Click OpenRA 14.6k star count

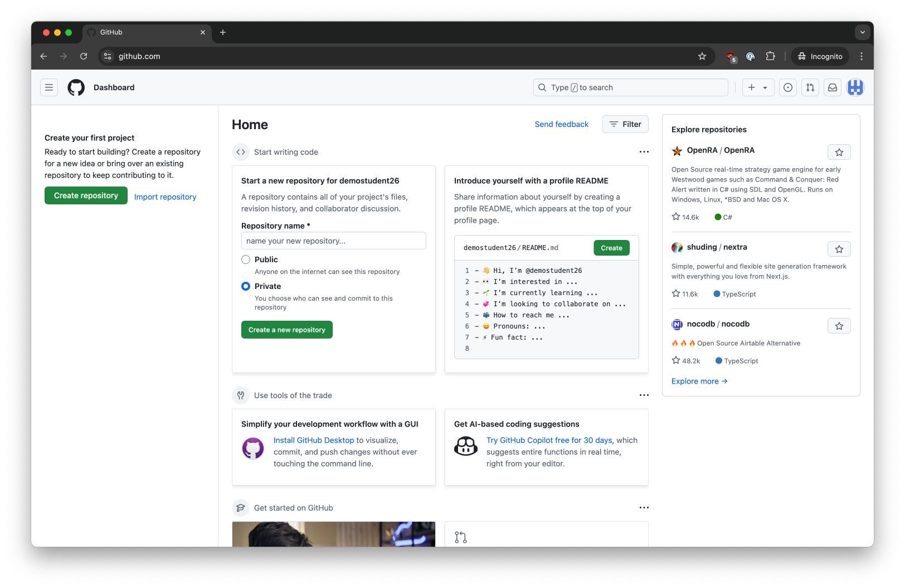coord(685,217)
